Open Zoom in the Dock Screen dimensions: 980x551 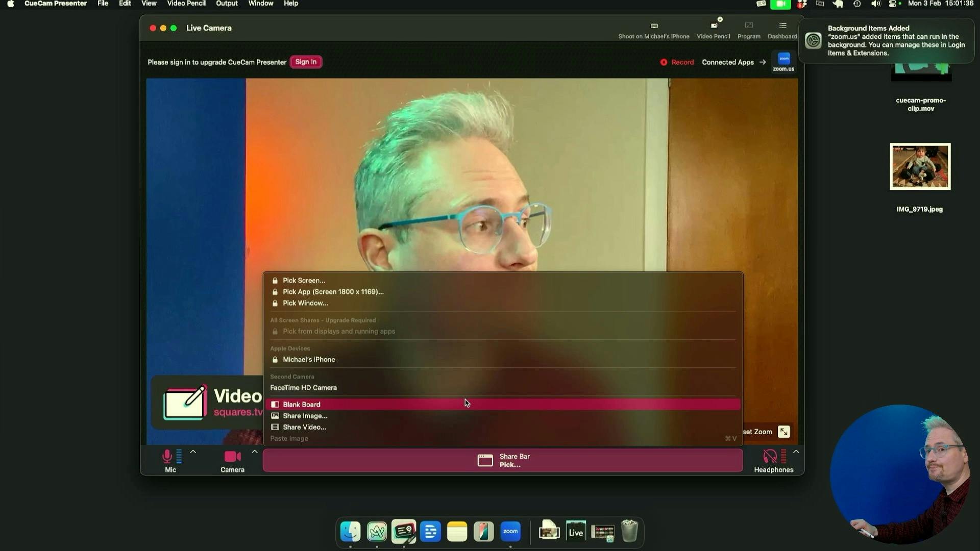(x=510, y=532)
